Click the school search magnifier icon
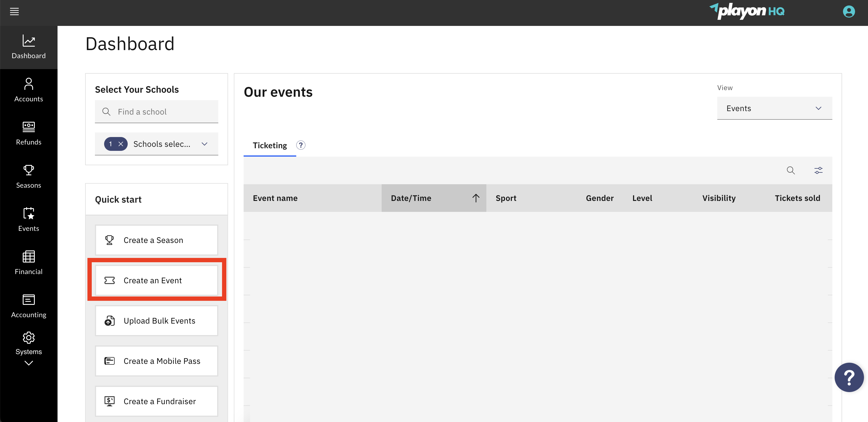Viewport: 868px width, 422px height. 106,112
